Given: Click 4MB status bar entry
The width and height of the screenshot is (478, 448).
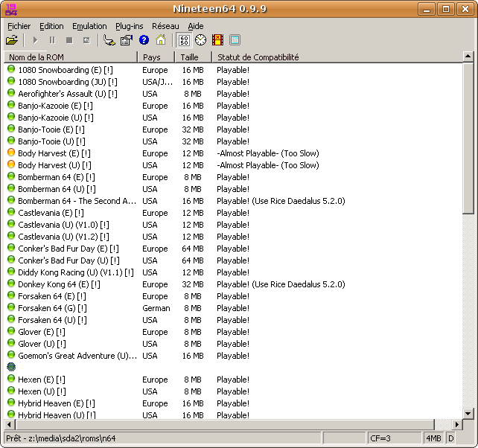Looking at the screenshot, I should coord(433,438).
